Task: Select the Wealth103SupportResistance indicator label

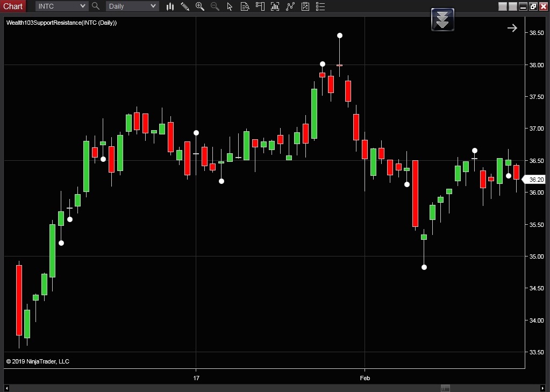Action: click(61, 23)
